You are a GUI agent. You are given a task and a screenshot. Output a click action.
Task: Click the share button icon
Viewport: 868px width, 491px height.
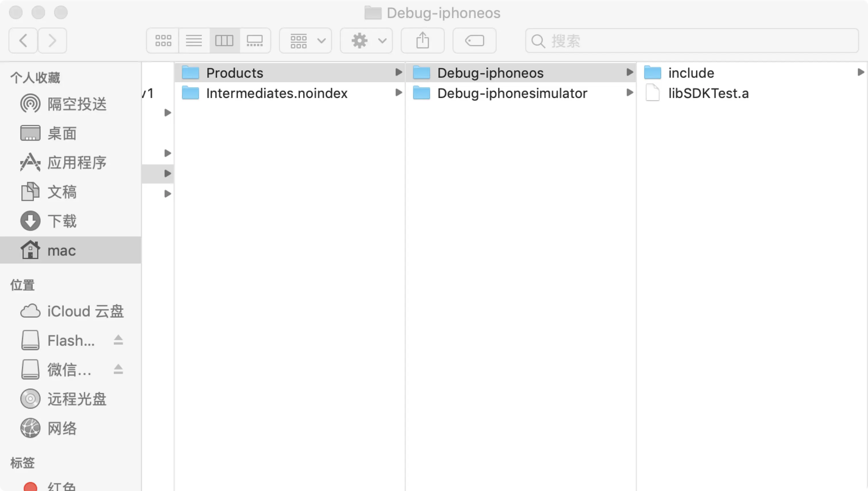pos(423,41)
